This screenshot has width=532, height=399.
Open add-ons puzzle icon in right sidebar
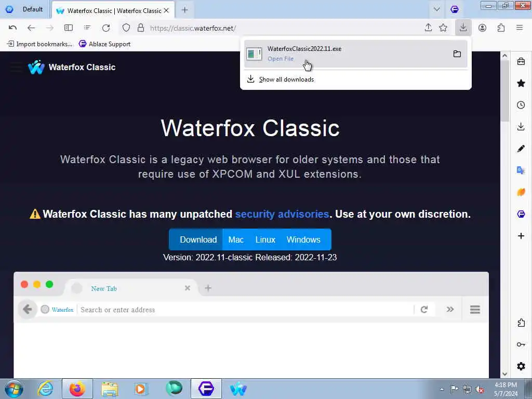(x=521, y=323)
